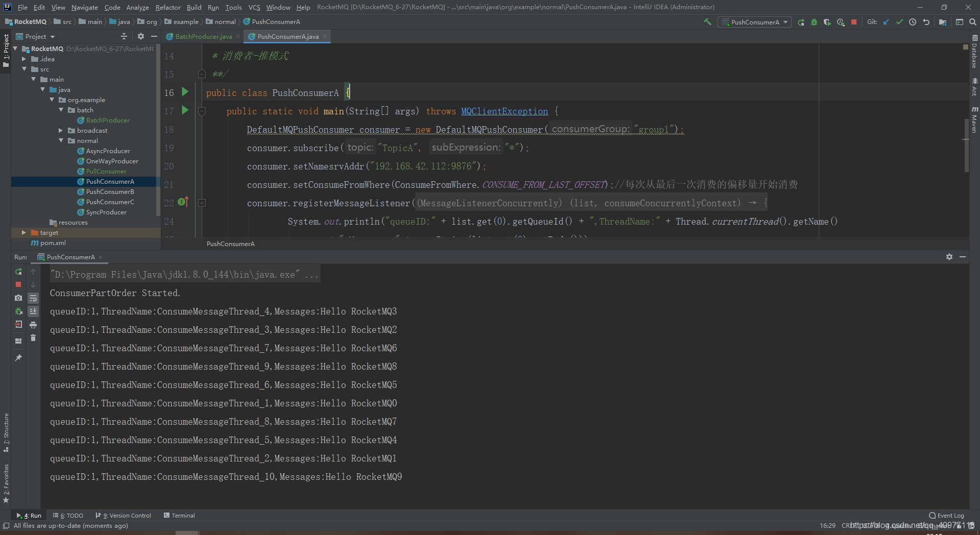
Task: Click the Exit icon in the Run panel
Action: click(x=18, y=324)
